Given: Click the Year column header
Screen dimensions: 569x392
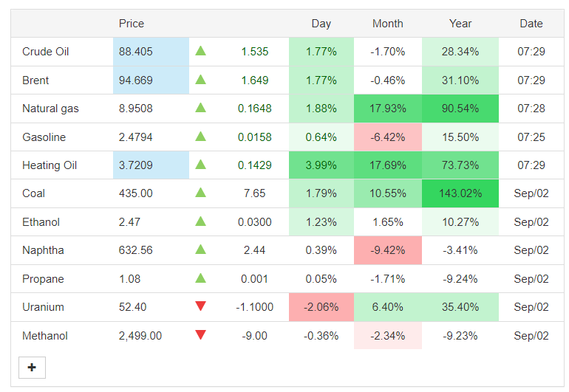Looking at the screenshot, I should (x=460, y=24).
